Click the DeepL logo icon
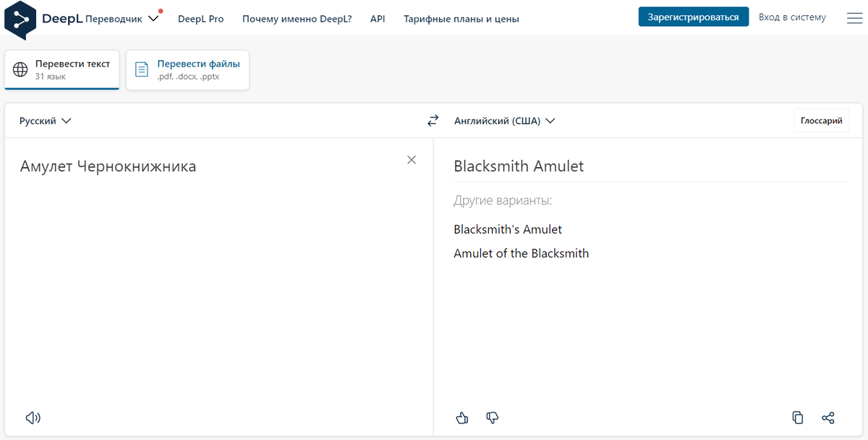Viewport: 868px width, 440px height. click(x=20, y=19)
